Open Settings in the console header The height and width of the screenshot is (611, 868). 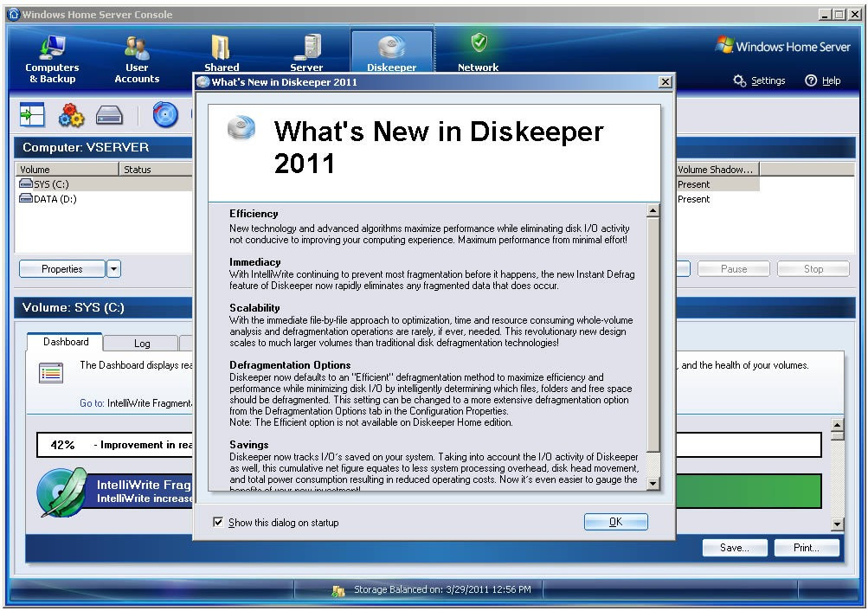tap(760, 80)
